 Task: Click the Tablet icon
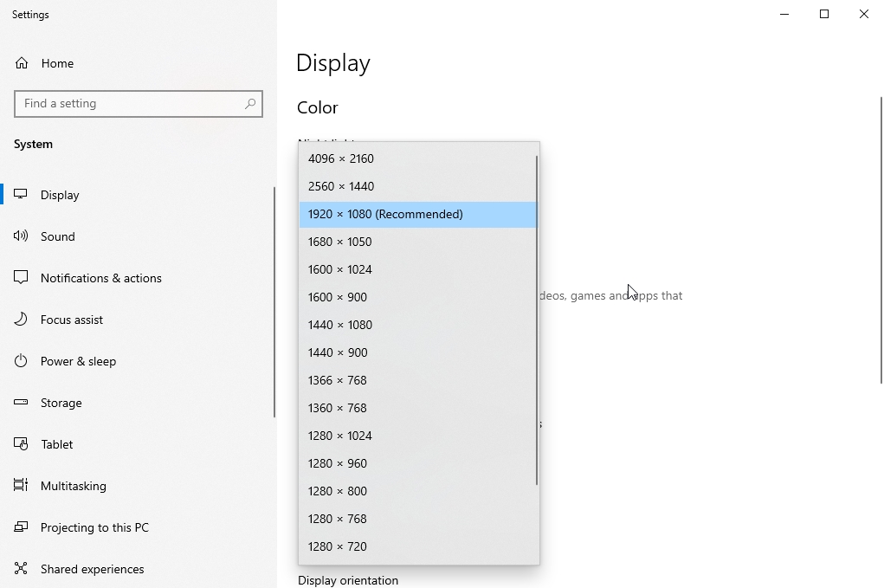(x=21, y=444)
